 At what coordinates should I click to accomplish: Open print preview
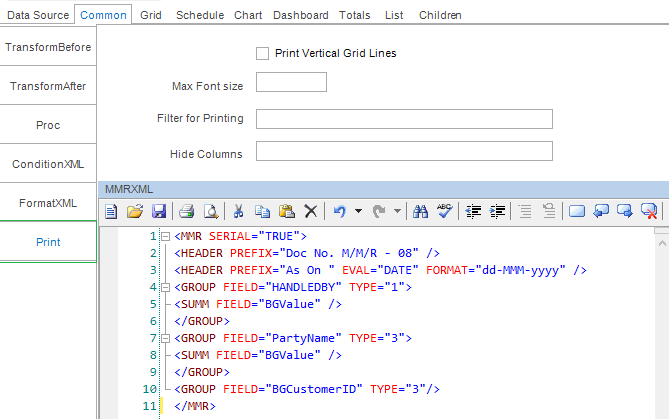[211, 211]
